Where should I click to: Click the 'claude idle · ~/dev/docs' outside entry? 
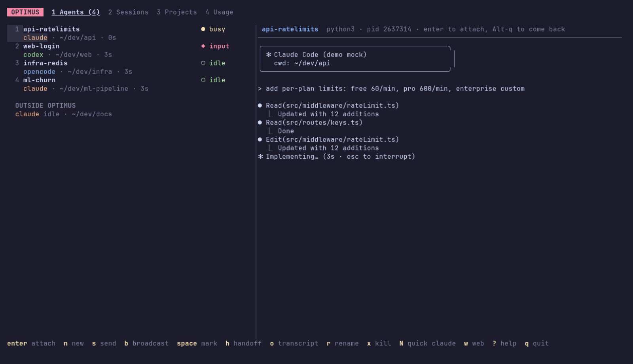(64, 114)
